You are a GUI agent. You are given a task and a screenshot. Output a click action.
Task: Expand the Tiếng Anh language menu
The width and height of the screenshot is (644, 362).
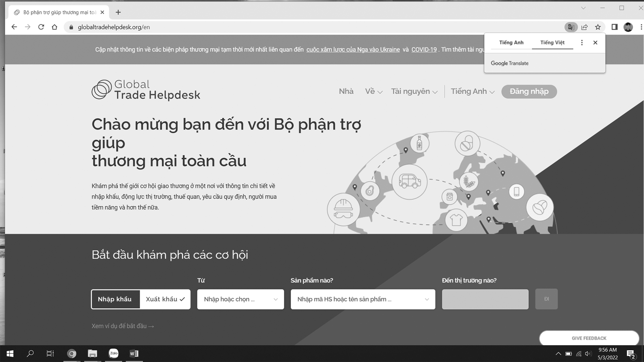tap(472, 92)
